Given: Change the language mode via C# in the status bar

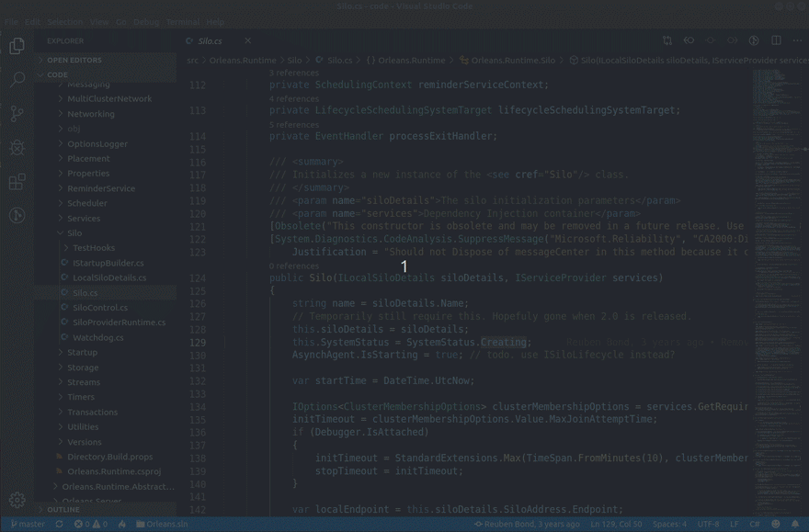Looking at the screenshot, I should (x=755, y=525).
